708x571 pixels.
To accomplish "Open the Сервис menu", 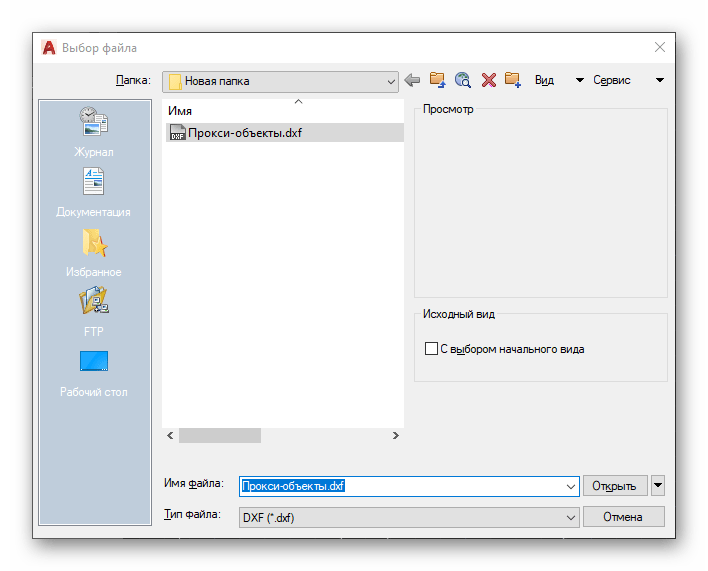I will point(611,80).
